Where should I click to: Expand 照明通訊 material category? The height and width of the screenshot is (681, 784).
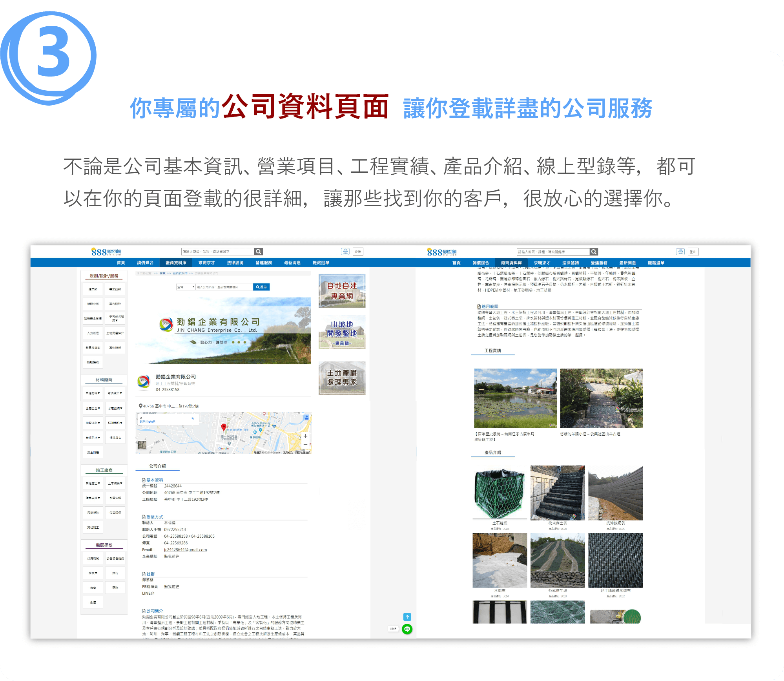coord(115,423)
